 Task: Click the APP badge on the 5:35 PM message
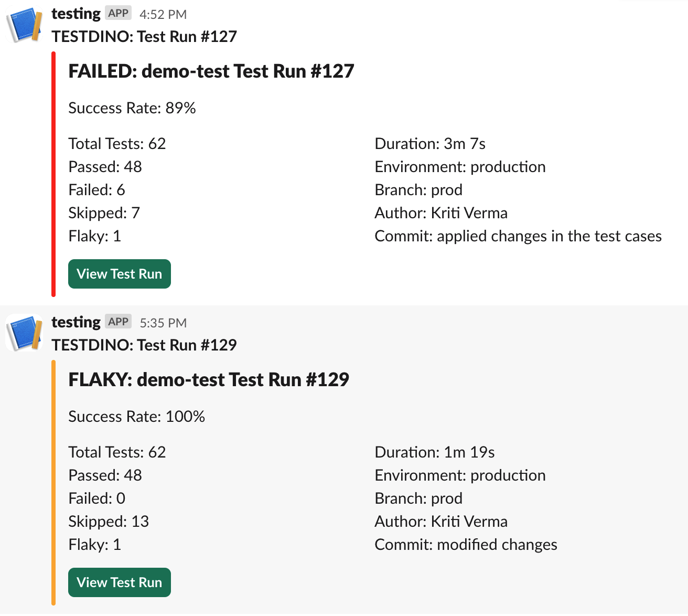click(118, 322)
